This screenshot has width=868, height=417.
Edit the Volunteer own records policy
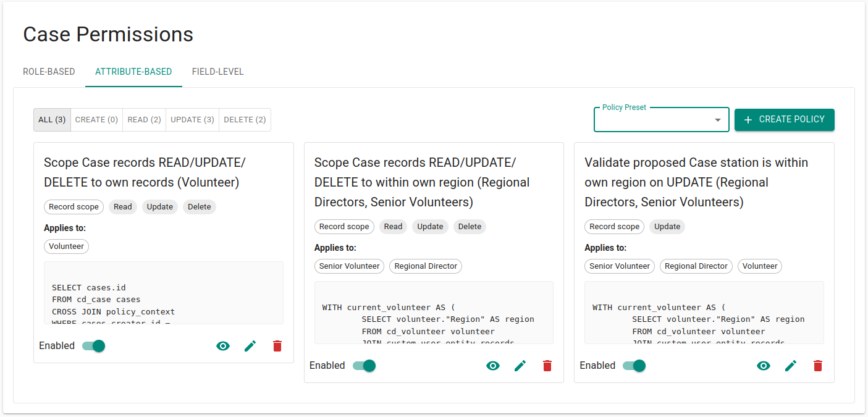[250, 346]
